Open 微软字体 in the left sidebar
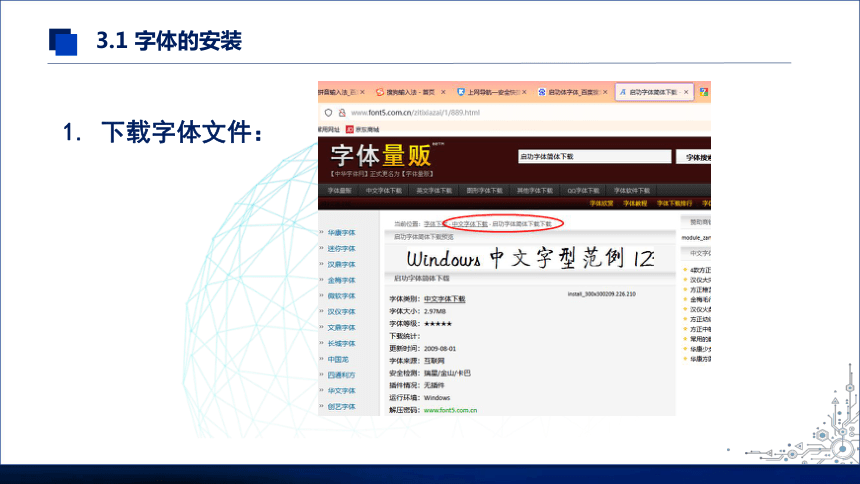Viewport: 860px width, 484px height. click(x=342, y=296)
